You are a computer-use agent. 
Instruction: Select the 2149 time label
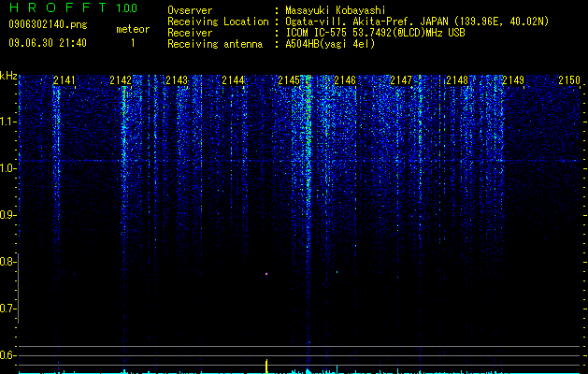coord(513,80)
